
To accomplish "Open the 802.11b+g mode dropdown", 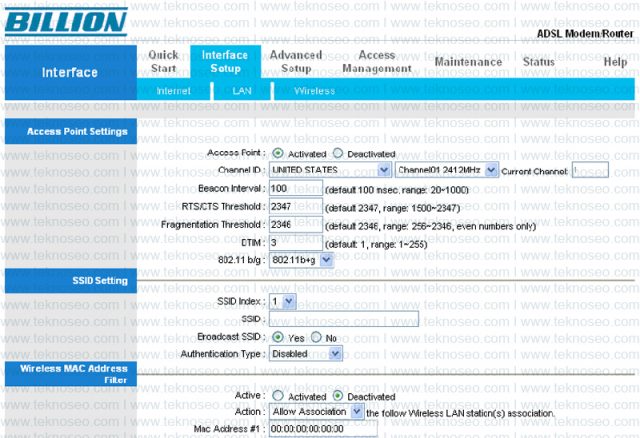I will (301, 260).
